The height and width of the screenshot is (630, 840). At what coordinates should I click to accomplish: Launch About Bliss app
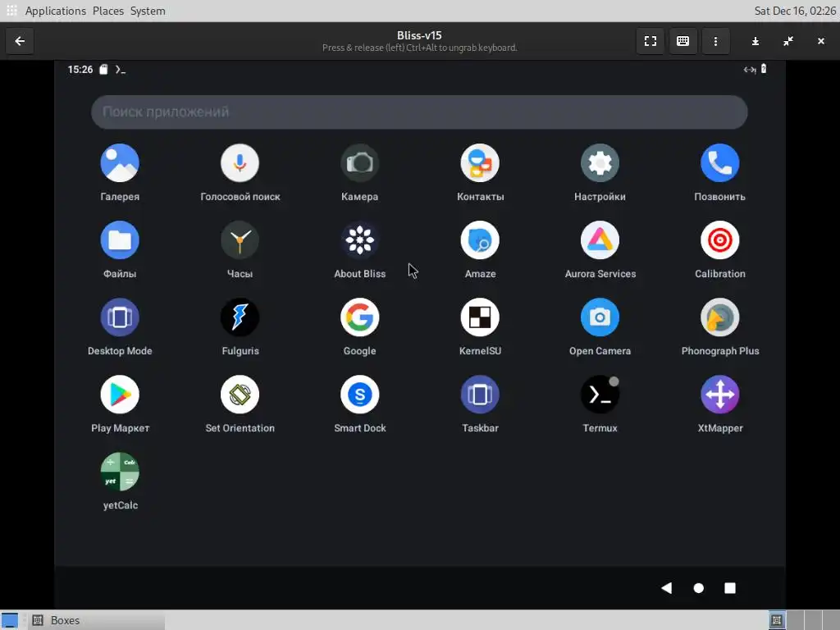pyautogui.click(x=359, y=240)
